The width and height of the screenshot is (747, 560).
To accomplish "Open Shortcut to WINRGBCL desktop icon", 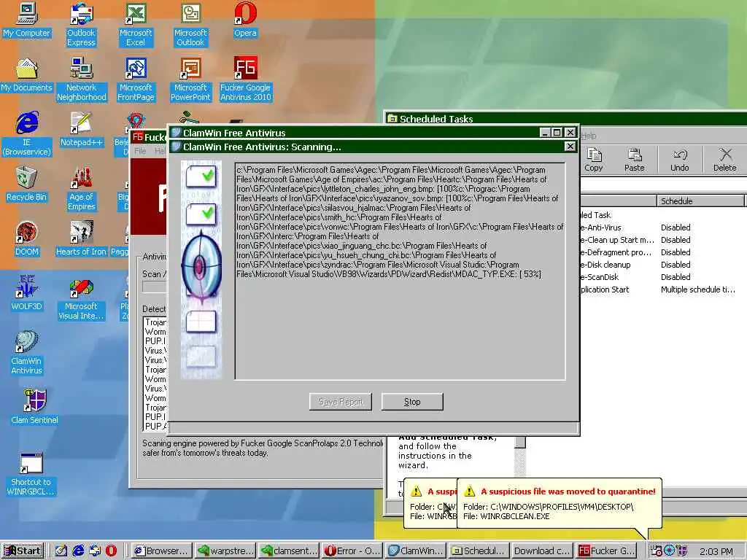I will [31, 474].
